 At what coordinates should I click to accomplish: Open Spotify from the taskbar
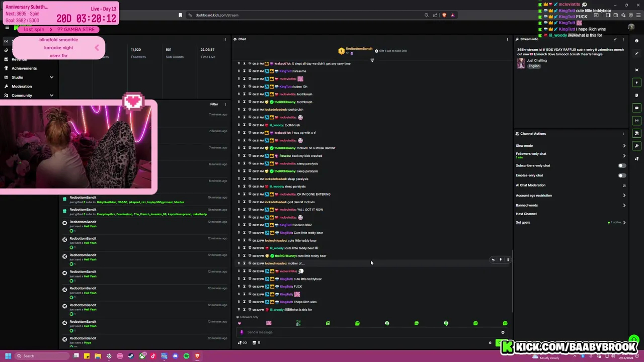tap(186, 356)
